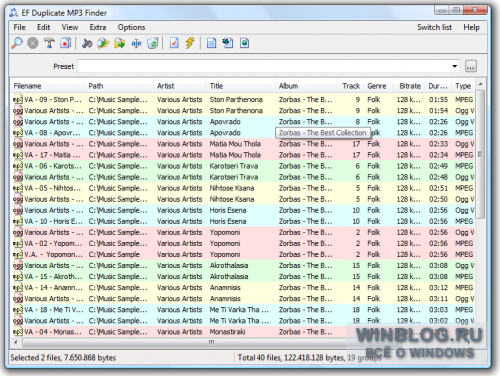This screenshot has width=500, height=376.
Task: Click the Excel export document toolbar icon
Action: click(x=228, y=43)
